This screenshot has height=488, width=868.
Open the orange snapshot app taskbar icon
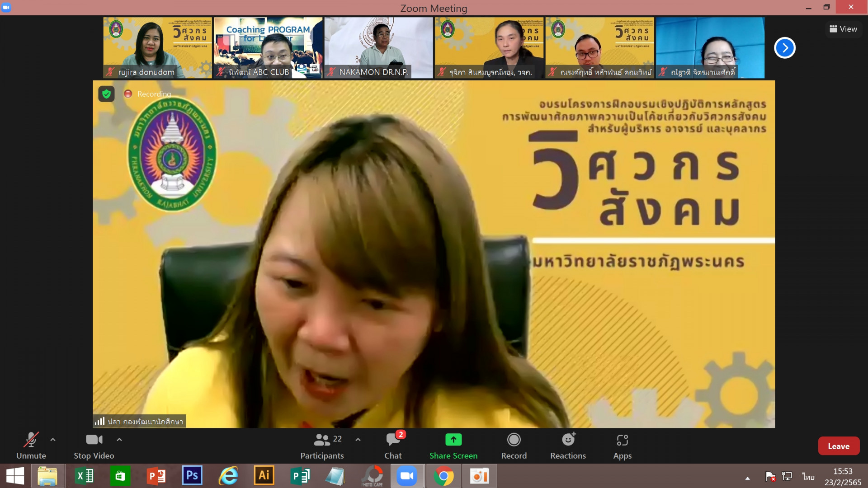[x=480, y=476]
